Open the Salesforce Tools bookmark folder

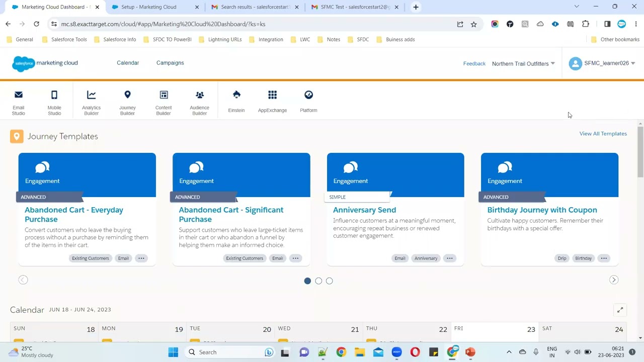tap(64, 39)
